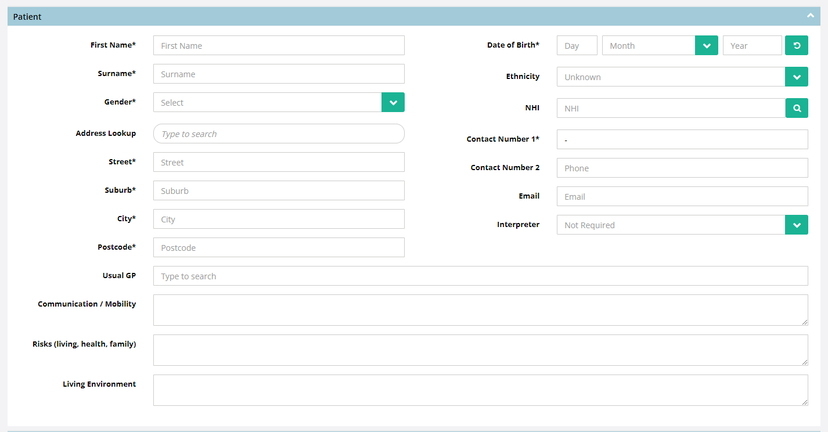This screenshot has width=828, height=432.
Task: Select the Postcode input field
Action: [279, 248]
